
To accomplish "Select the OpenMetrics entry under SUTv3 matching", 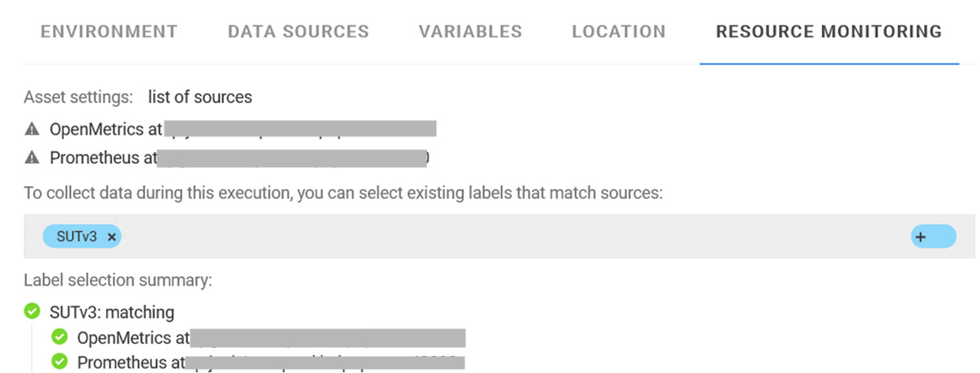I will (133, 337).
